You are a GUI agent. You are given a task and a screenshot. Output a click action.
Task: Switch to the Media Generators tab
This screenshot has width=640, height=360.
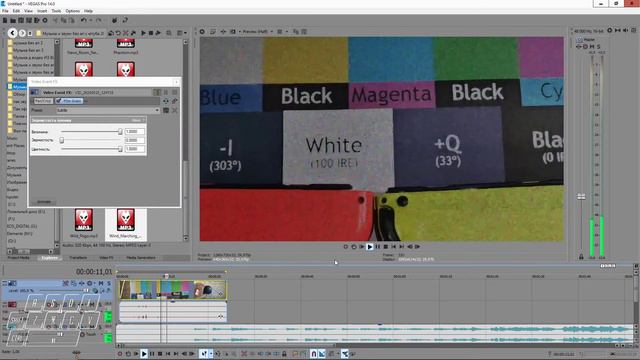141,258
